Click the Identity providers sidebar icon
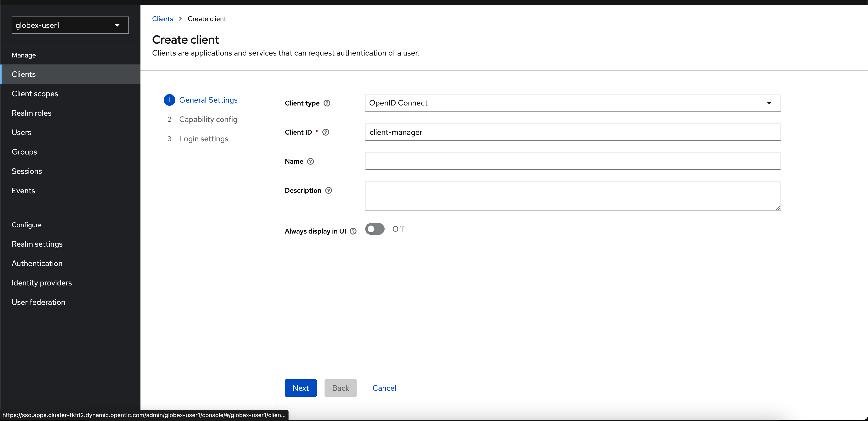This screenshot has height=421, width=868. point(41,283)
